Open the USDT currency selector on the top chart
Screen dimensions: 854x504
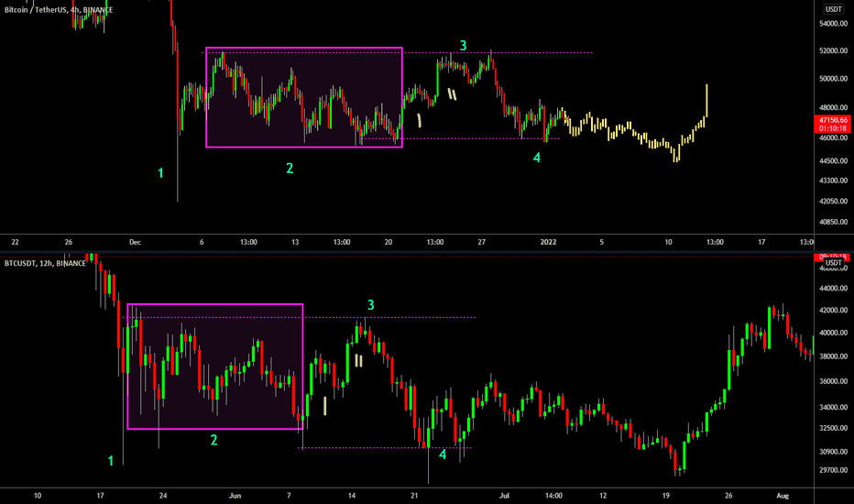833,9
